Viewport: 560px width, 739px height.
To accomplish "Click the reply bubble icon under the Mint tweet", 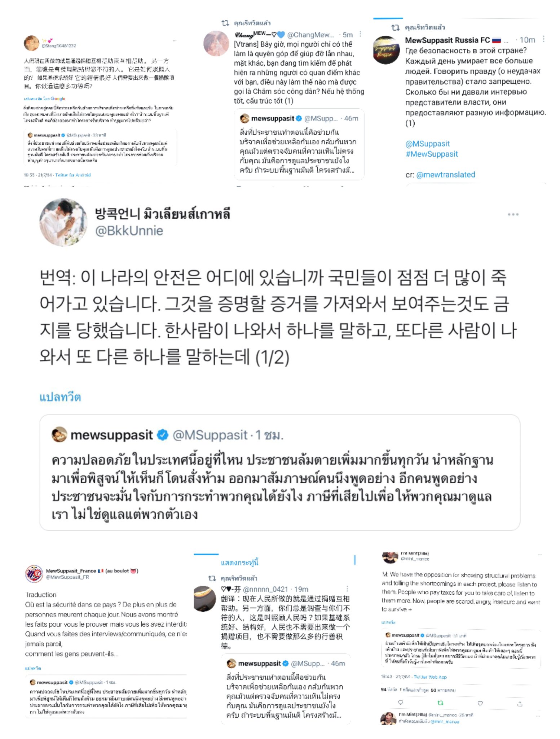I will (x=400, y=703).
